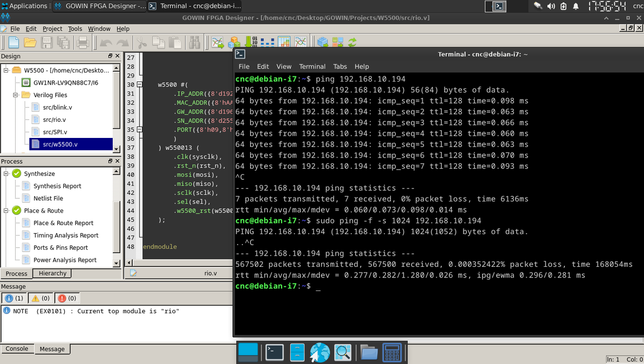Collapse the W5500 project tree node

[x=7, y=70]
